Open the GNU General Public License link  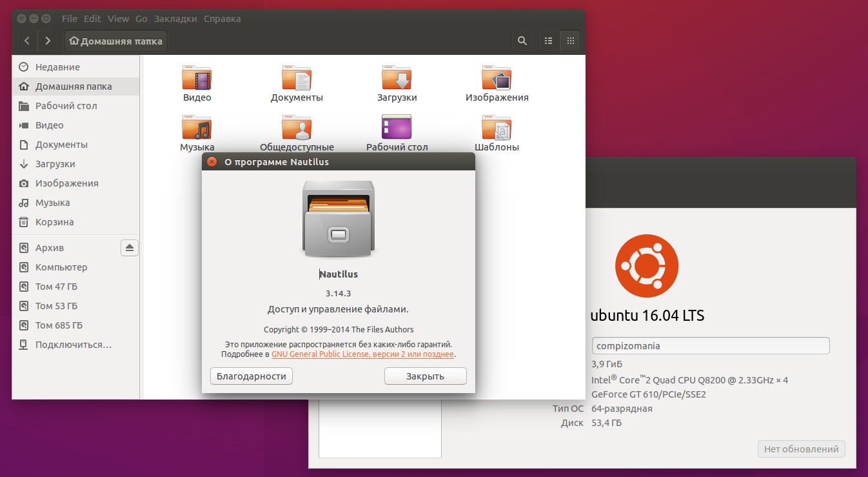click(x=363, y=354)
